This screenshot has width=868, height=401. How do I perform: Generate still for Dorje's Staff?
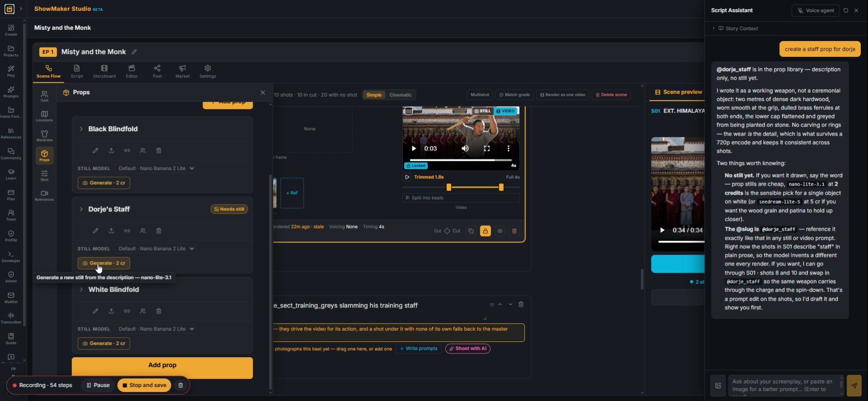tap(104, 263)
